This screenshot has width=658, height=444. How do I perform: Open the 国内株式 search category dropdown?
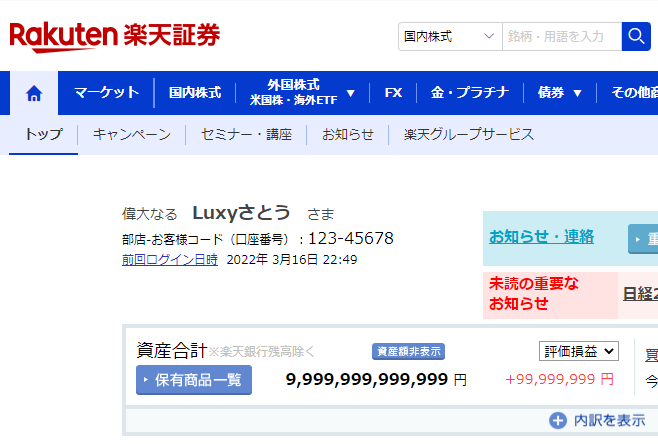[450, 37]
